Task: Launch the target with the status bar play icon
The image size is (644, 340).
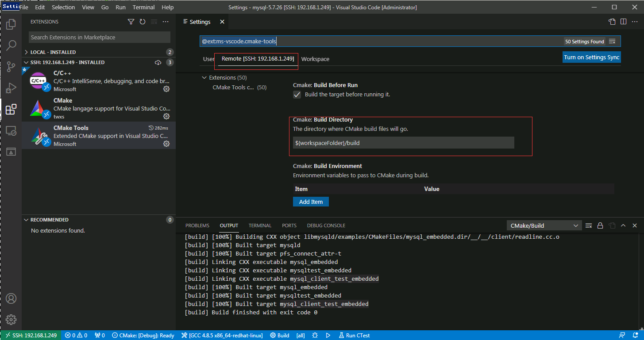Action: coord(328,336)
